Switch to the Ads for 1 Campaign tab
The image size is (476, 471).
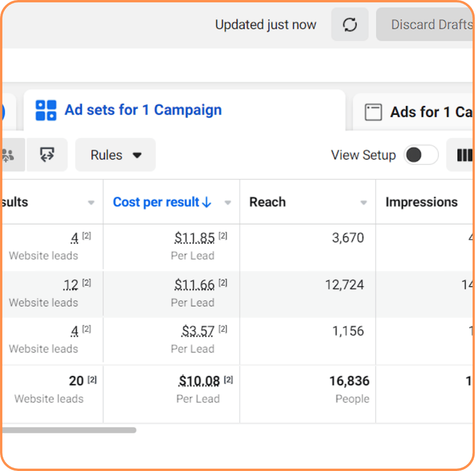(x=425, y=112)
